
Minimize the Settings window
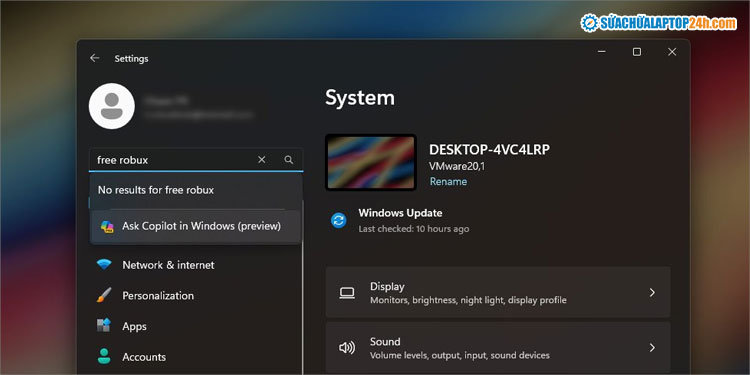pyautogui.click(x=602, y=52)
